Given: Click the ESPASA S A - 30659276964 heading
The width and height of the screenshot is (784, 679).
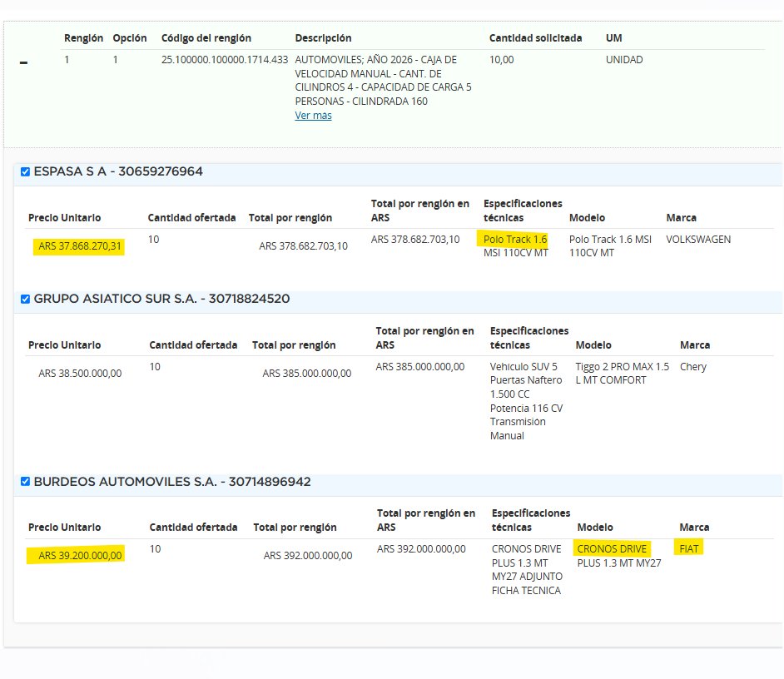Looking at the screenshot, I should pos(118,171).
